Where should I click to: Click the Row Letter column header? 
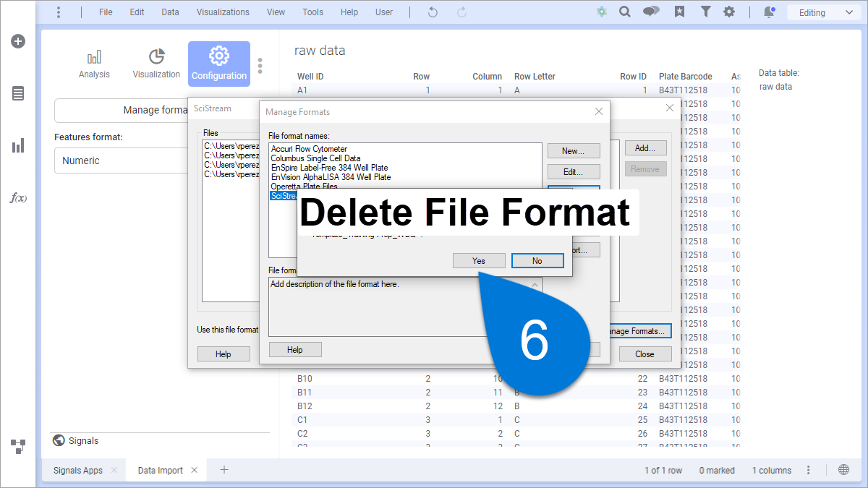pyautogui.click(x=535, y=77)
